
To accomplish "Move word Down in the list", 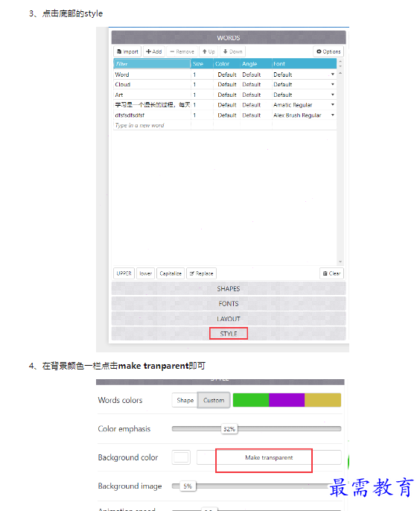I will tap(232, 51).
